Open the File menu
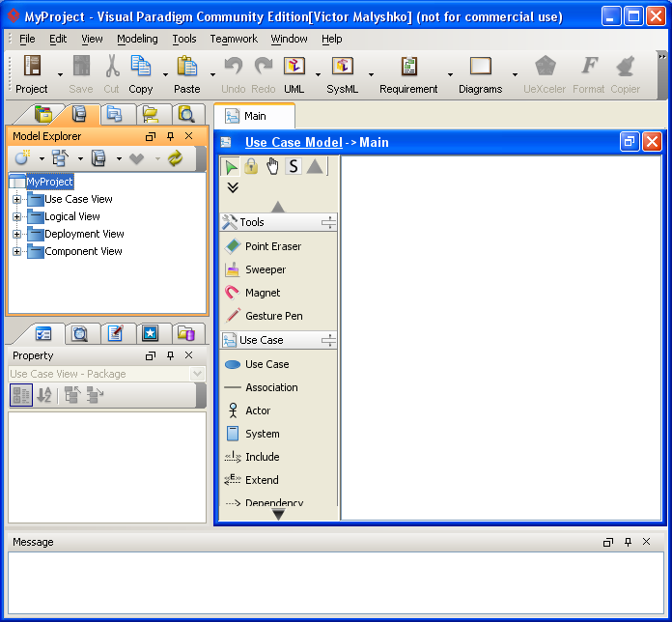 [27, 39]
